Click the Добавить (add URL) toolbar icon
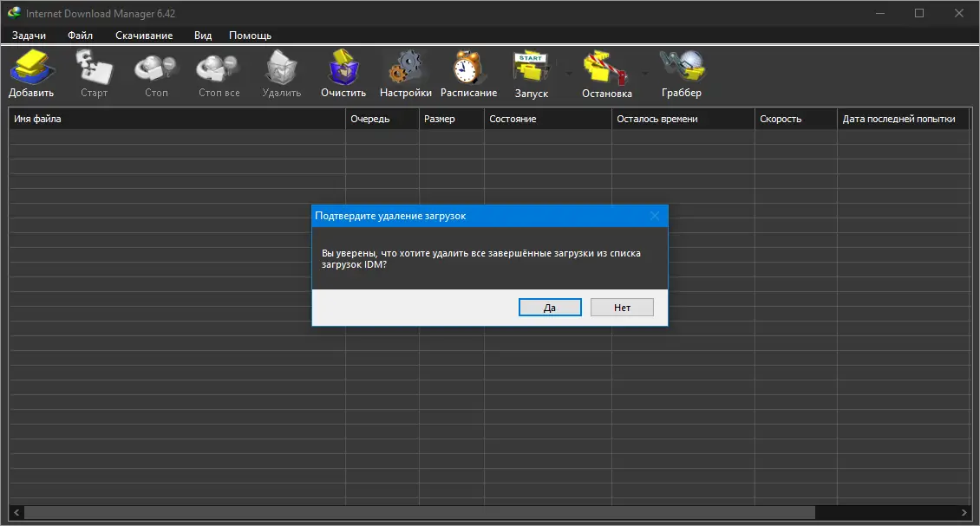The width and height of the screenshot is (980, 526). 30,68
